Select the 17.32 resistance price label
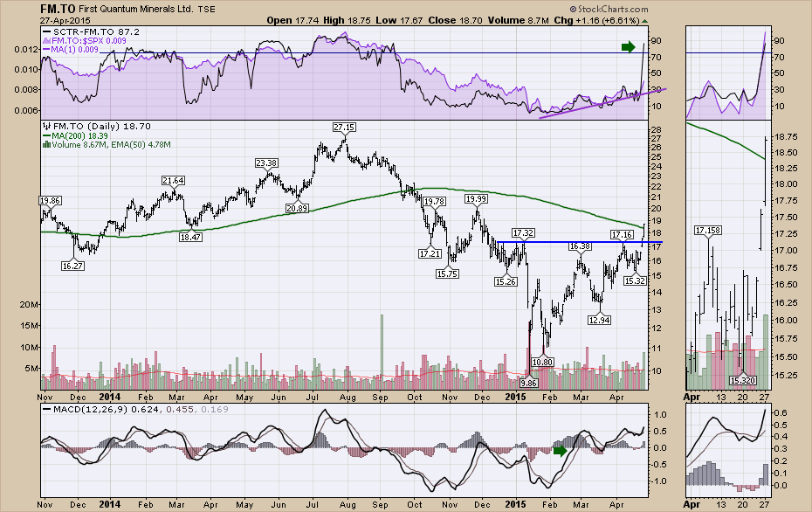The width and height of the screenshot is (812, 512). (x=524, y=233)
